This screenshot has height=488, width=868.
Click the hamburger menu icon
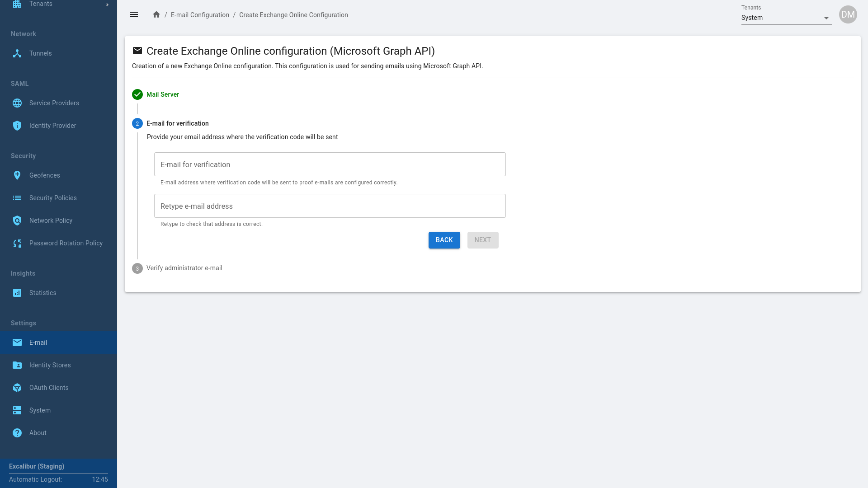pos(134,15)
